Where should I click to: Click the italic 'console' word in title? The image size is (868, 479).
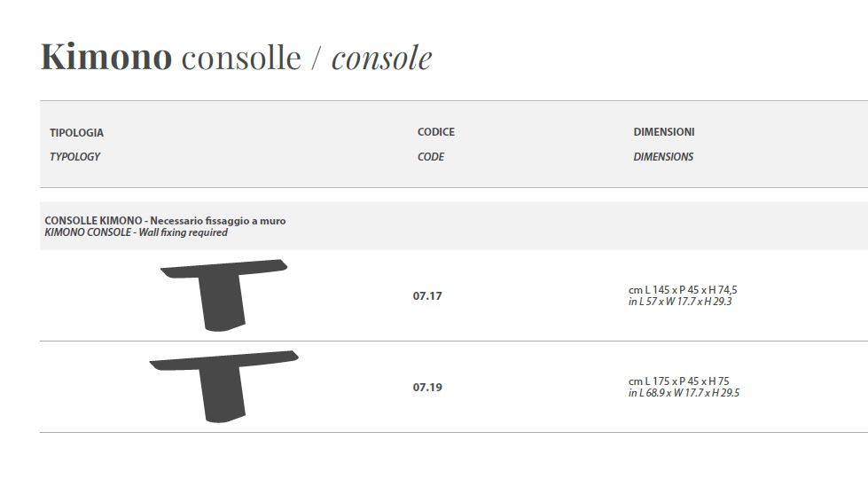pyautogui.click(x=381, y=58)
